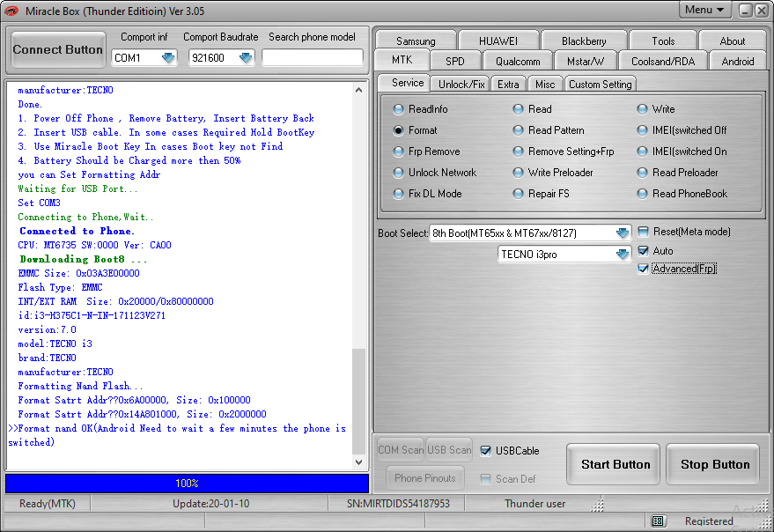
Task: Click the 'model:TECNO i3' log line
Action: 55,344
